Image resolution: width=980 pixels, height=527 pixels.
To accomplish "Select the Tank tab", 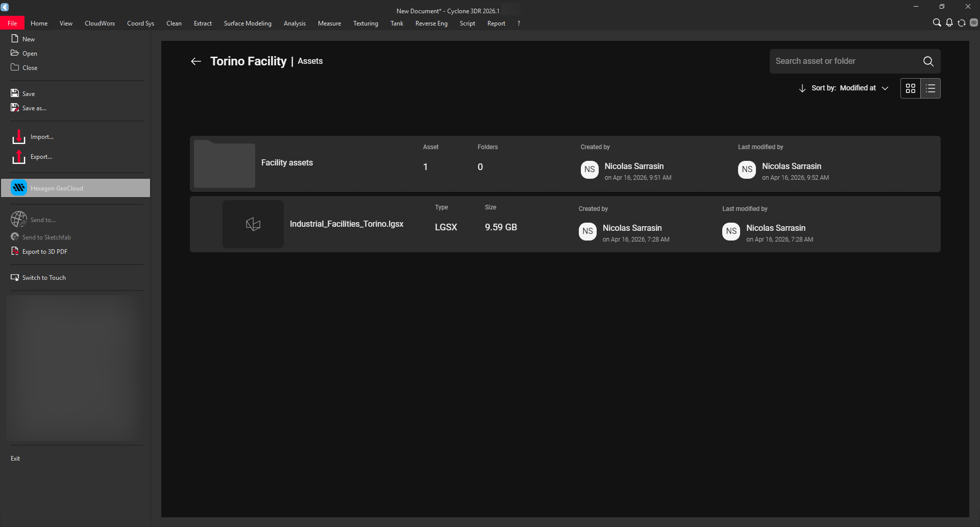I will coord(397,23).
